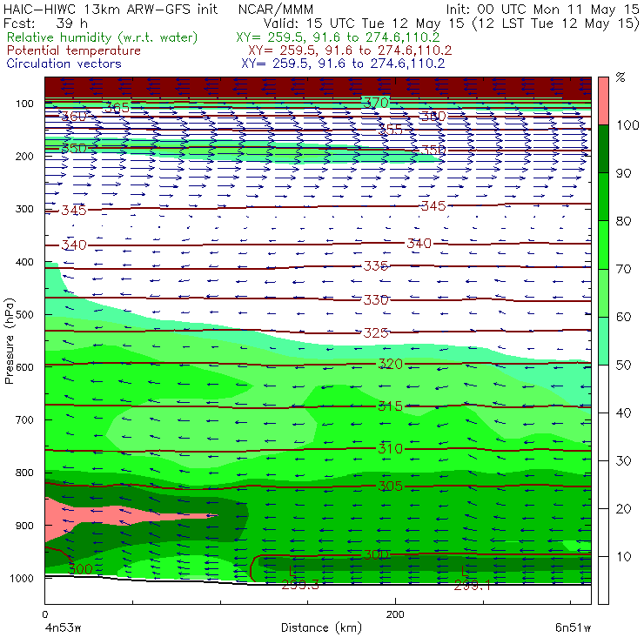Screen dimensions: 644x644
Task: Select the red 'Potential temperature' legend label
Action: (x=74, y=50)
